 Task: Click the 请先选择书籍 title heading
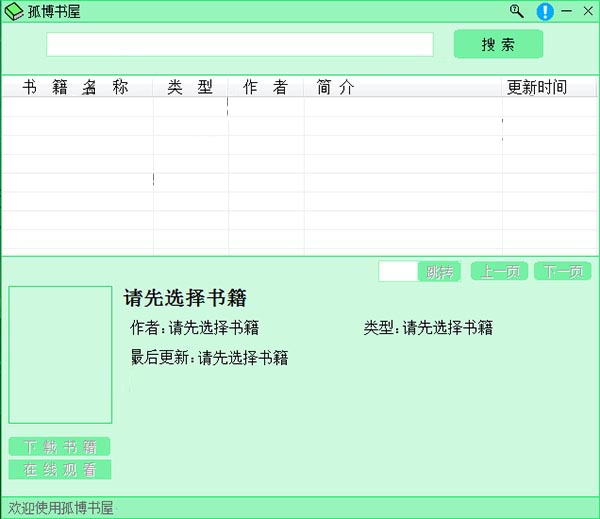coord(185,298)
